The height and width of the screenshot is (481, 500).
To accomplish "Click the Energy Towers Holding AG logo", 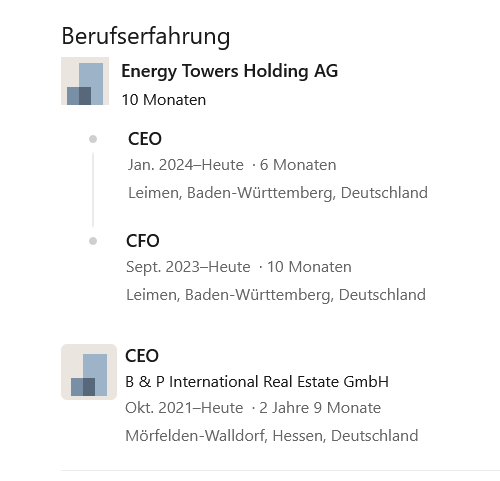I will click(x=85, y=81).
